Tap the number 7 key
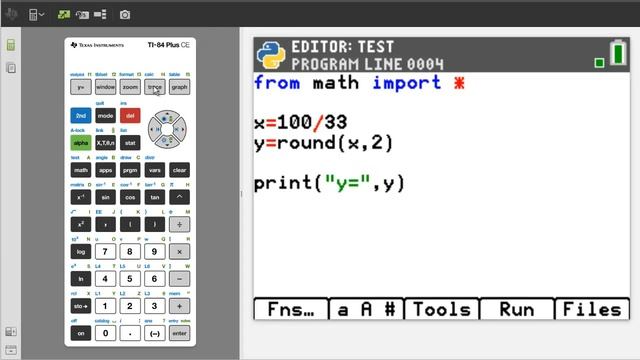640x360 pixels. (x=105, y=251)
